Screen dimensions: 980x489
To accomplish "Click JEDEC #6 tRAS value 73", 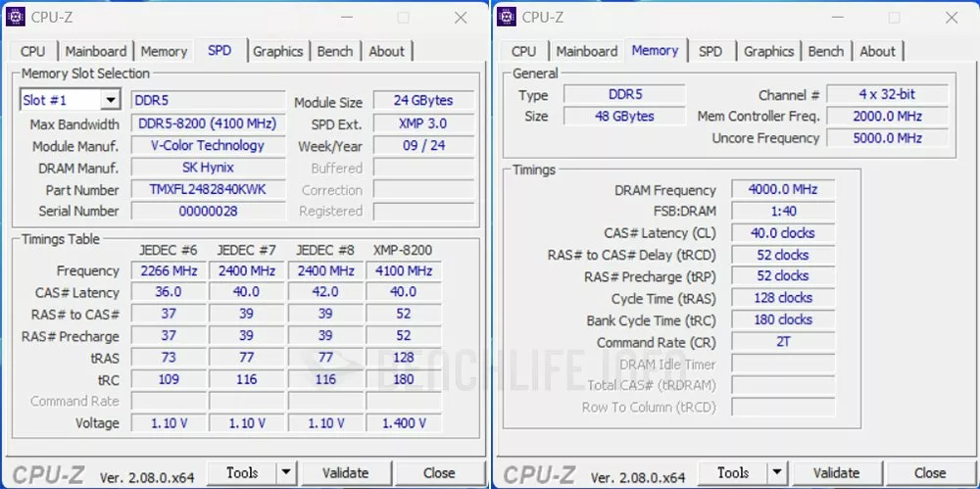I will pyautogui.click(x=169, y=358).
